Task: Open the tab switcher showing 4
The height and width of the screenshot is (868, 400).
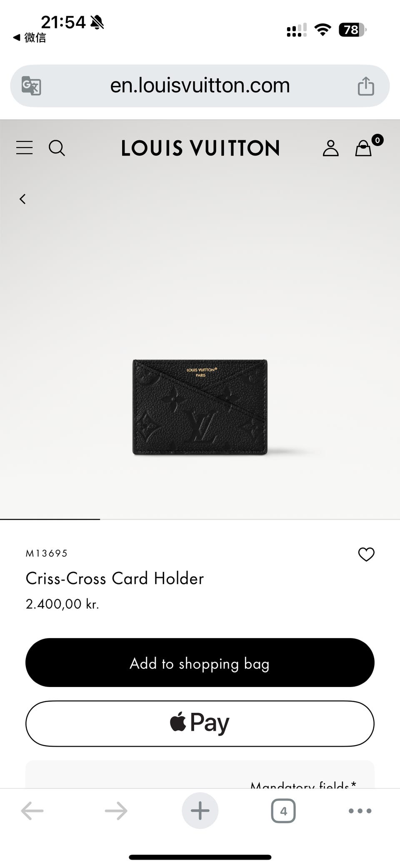Action: pyautogui.click(x=283, y=811)
